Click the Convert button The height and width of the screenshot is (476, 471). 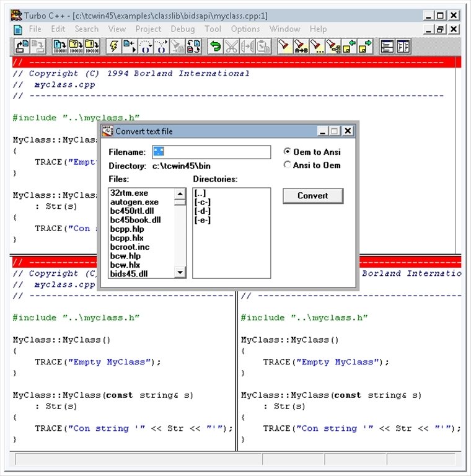313,196
